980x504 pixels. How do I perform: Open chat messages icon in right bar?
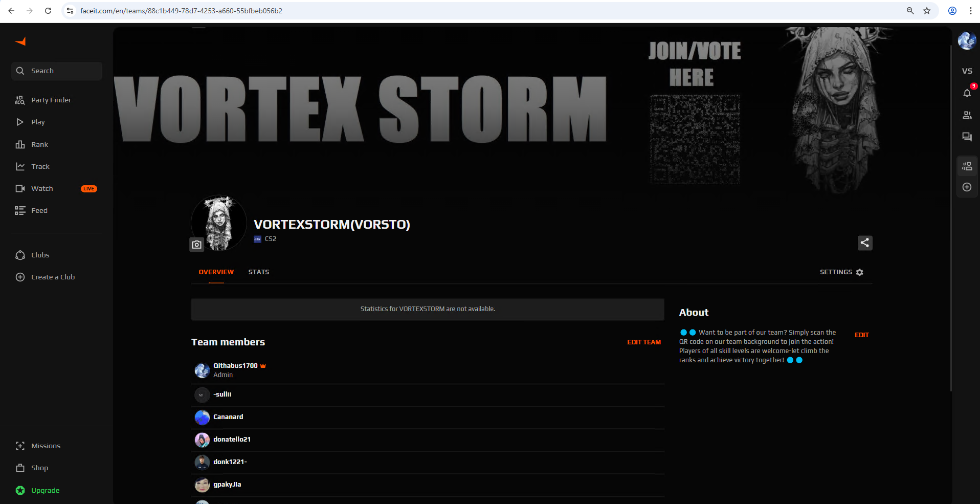tap(967, 137)
